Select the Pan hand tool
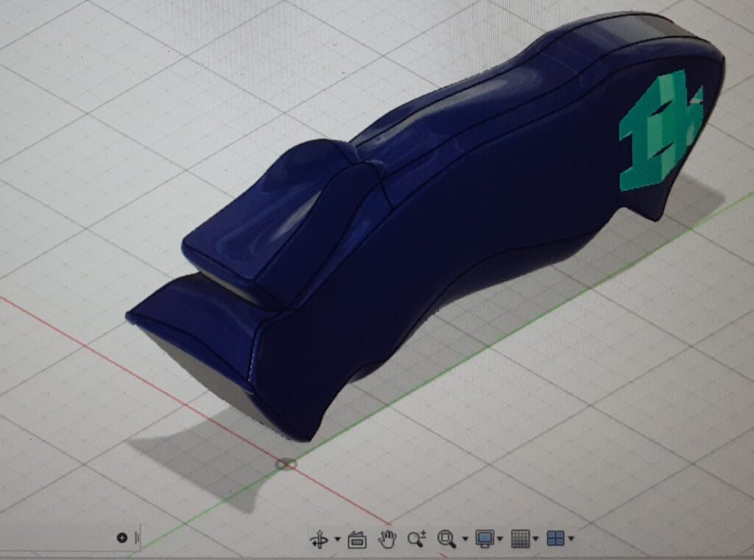754x560 pixels. pyautogui.click(x=387, y=539)
